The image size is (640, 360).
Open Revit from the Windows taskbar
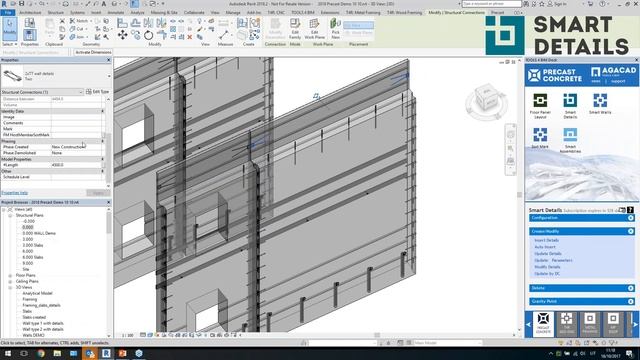[106, 353]
